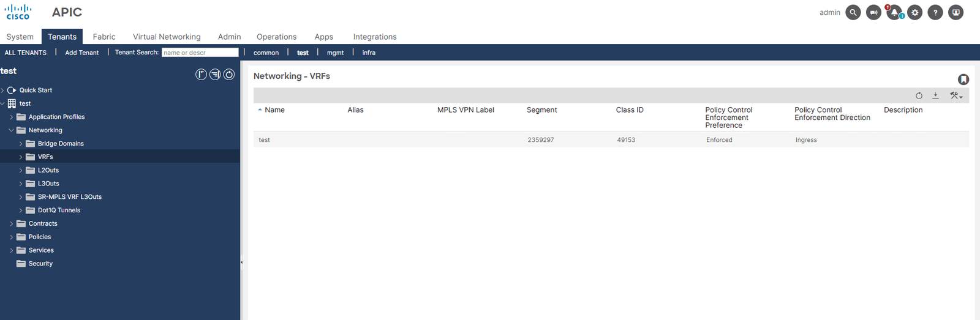Click the Policies folder icon

[x=21, y=237]
